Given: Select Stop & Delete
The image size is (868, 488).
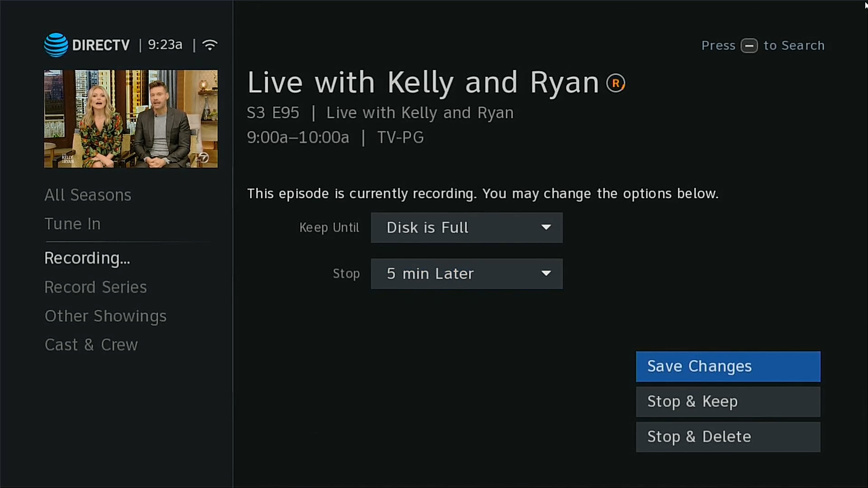Looking at the screenshot, I should pos(728,436).
